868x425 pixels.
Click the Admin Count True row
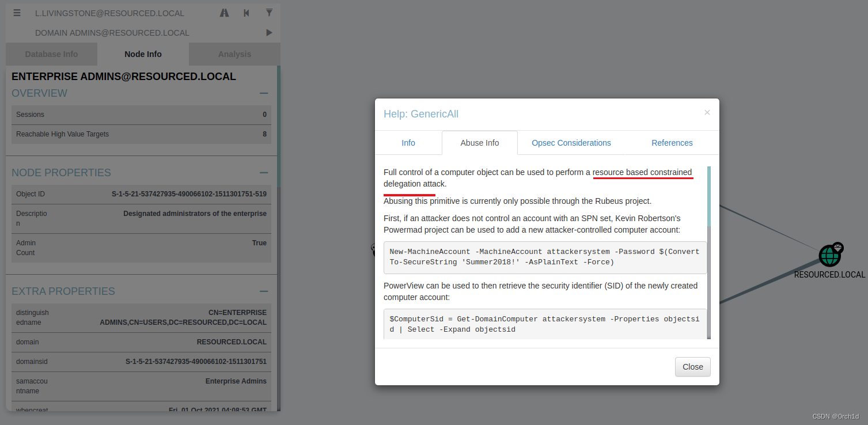141,248
